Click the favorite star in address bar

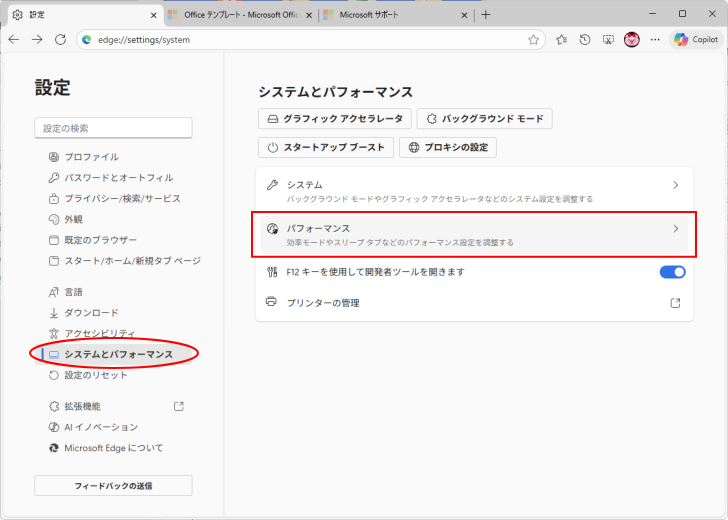click(x=535, y=39)
